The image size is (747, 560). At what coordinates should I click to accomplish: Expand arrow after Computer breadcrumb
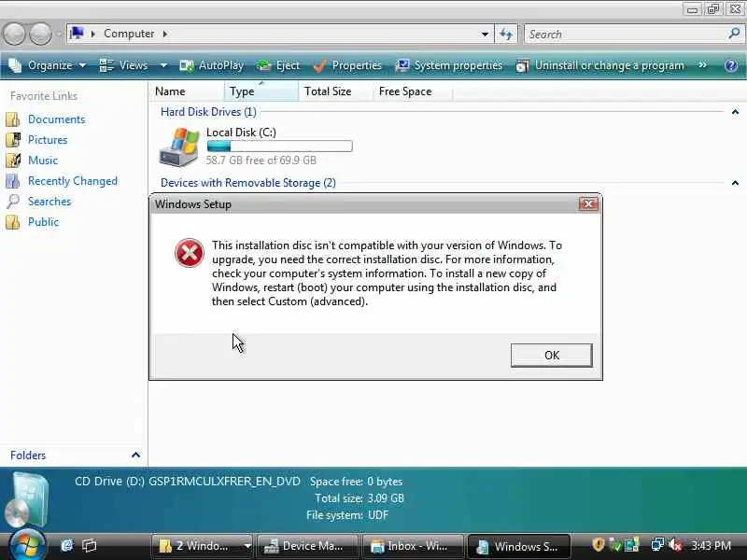pos(165,34)
